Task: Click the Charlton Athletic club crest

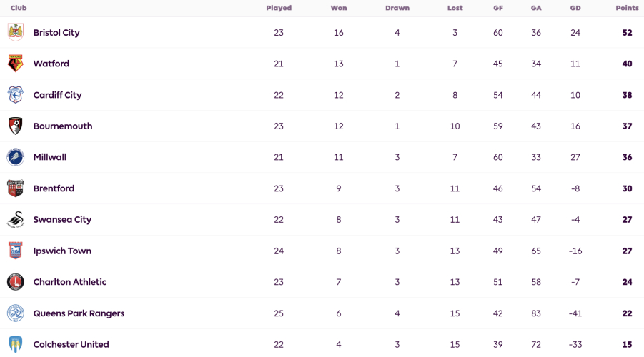Action: click(x=16, y=282)
